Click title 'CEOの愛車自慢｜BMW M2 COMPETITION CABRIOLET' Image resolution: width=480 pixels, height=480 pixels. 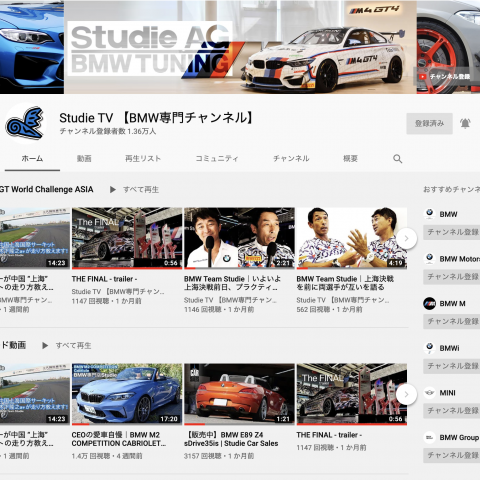tap(119, 439)
